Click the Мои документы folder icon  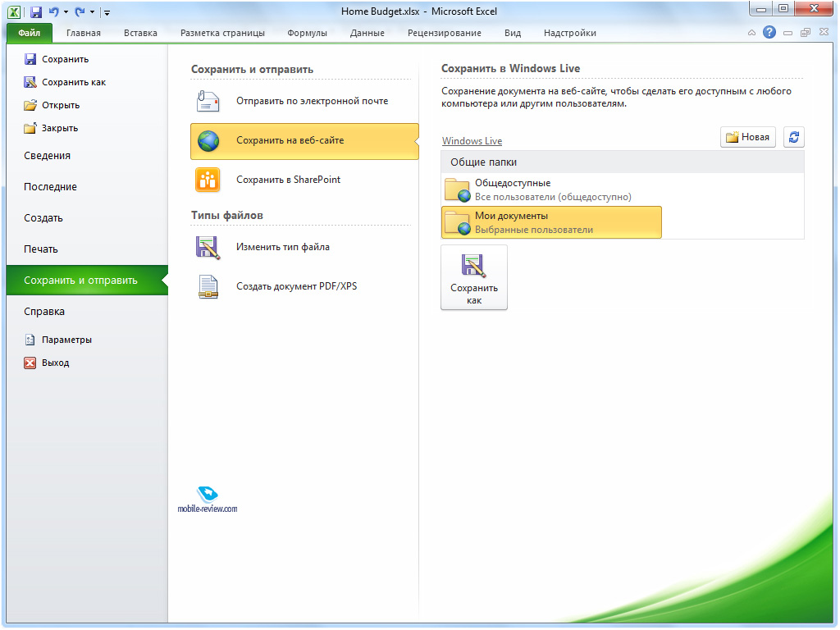coord(457,222)
